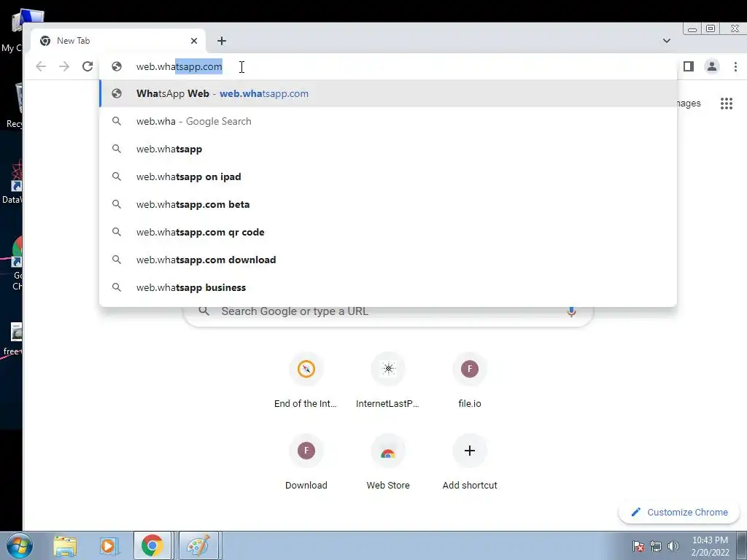Open the tab search chevron

pos(667,41)
